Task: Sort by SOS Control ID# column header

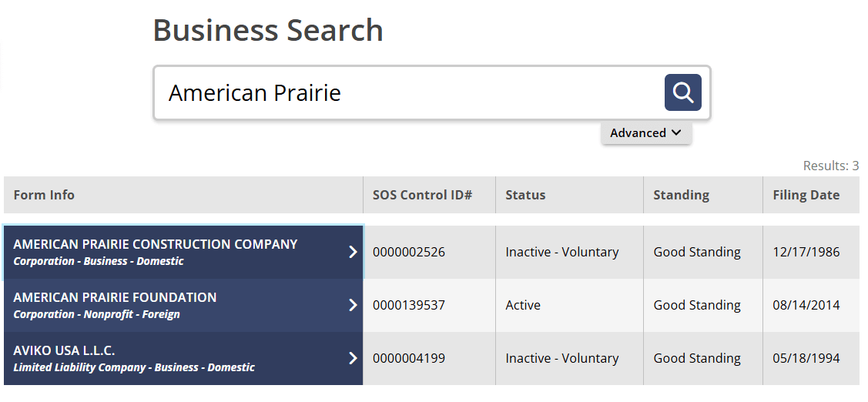Action: [422, 195]
